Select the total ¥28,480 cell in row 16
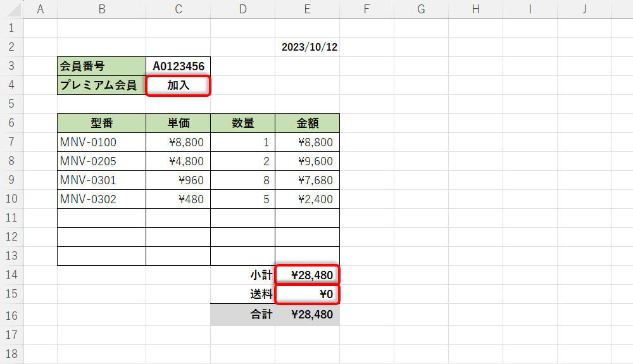This screenshot has height=364, width=633. click(x=308, y=315)
